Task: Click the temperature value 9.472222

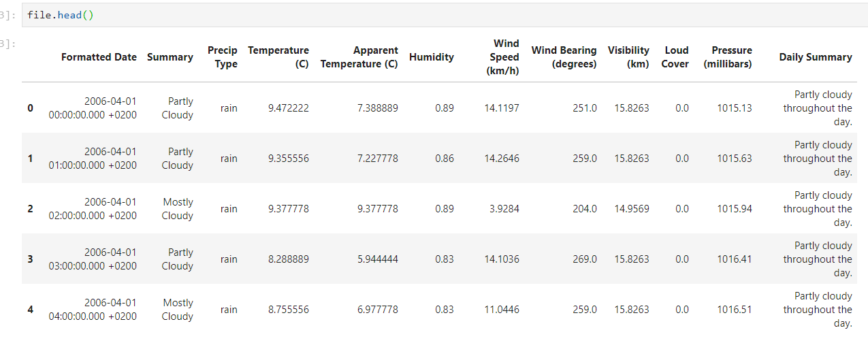Action: coord(289,108)
